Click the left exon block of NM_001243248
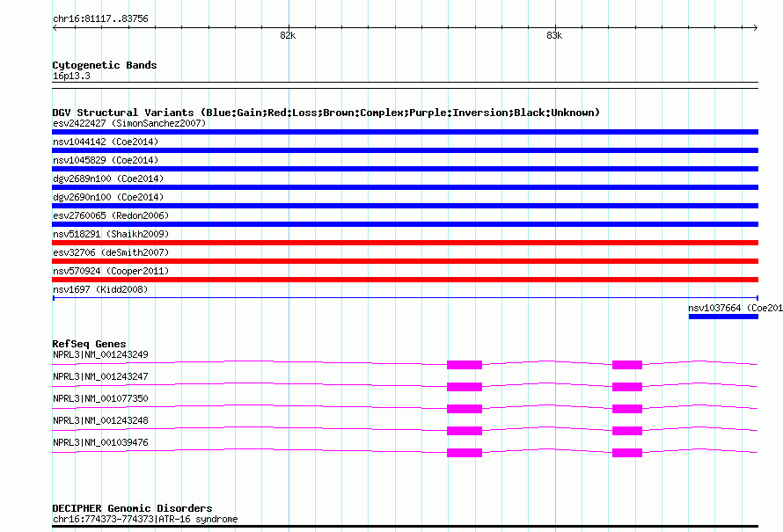This screenshot has width=783, height=532. tap(465, 431)
